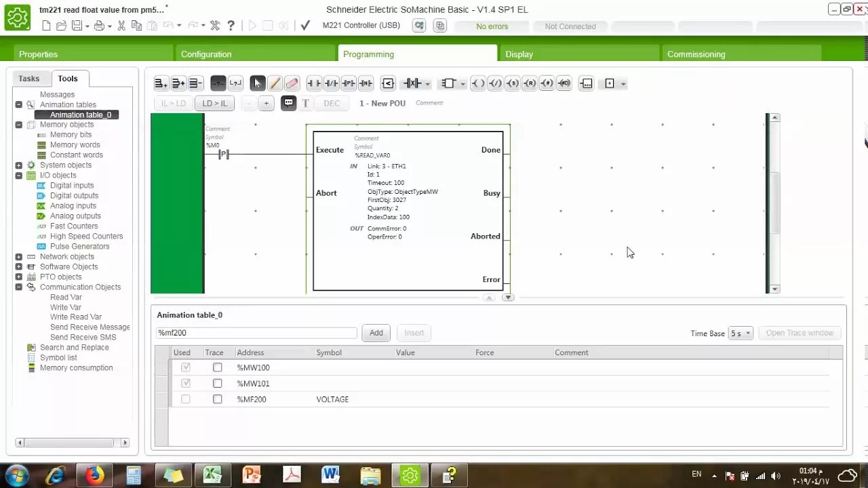868x488 pixels.
Task: Insert a falling edge contact
Action: click(x=366, y=83)
